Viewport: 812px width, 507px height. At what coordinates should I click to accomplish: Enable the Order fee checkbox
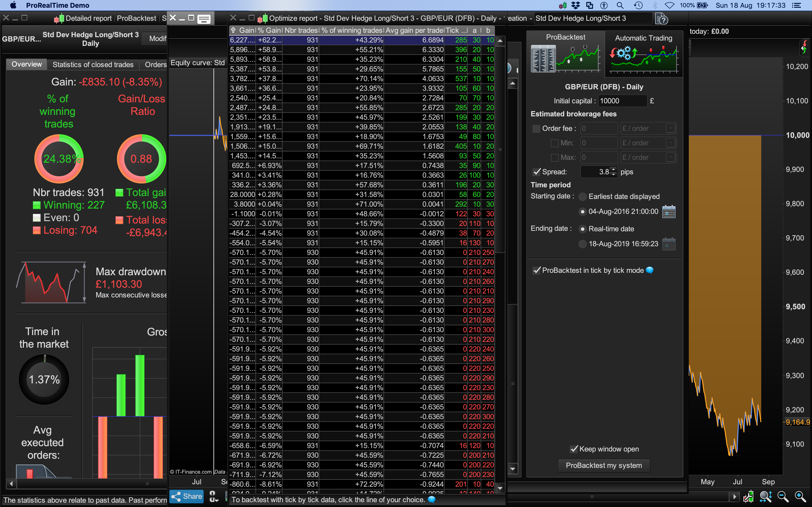click(x=536, y=128)
